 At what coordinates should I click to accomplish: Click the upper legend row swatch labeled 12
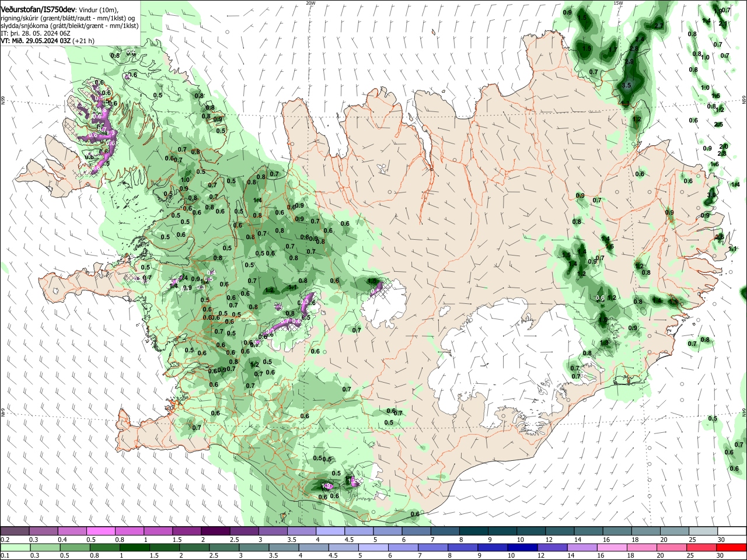[x=560, y=531]
